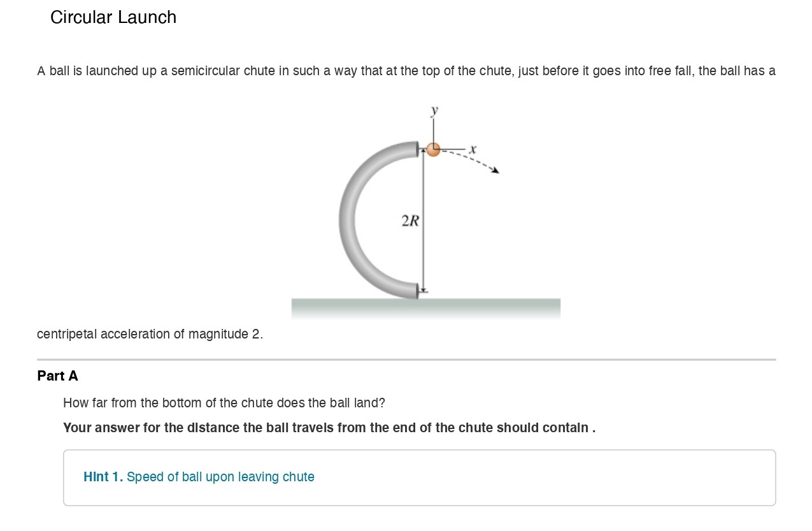Click the 'centripetal acceleration of magnitude 2' text
The width and height of the screenshot is (812, 531).
coord(150,334)
